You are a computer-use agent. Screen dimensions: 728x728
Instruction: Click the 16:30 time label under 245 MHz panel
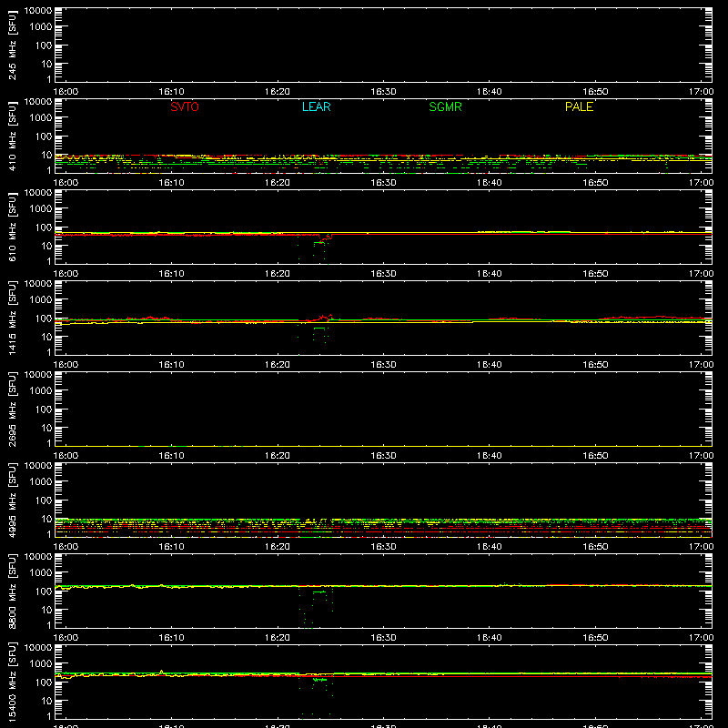383,92
